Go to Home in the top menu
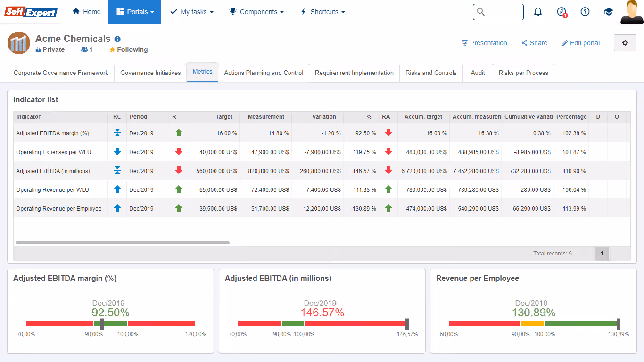644x362 pixels. coord(86,12)
